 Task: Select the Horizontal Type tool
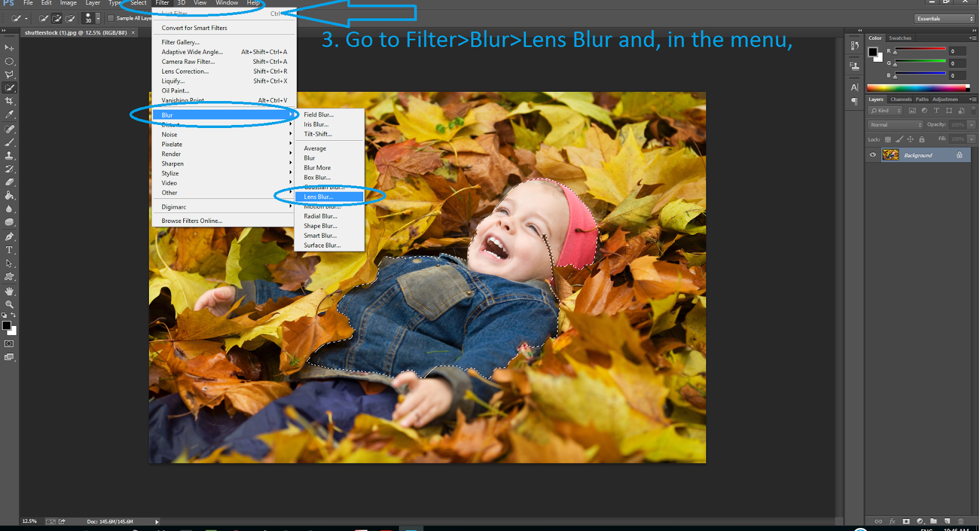(x=9, y=250)
